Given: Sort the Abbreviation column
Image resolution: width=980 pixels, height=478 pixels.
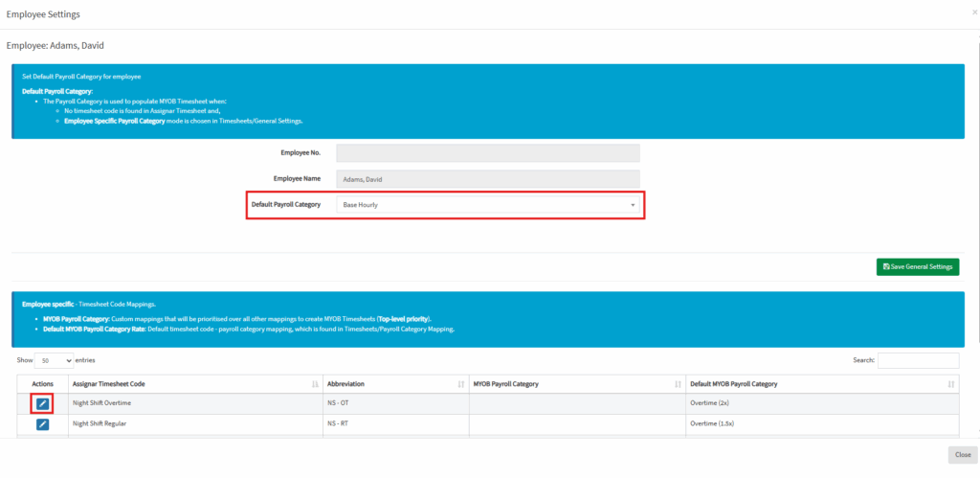Looking at the screenshot, I should (392, 384).
